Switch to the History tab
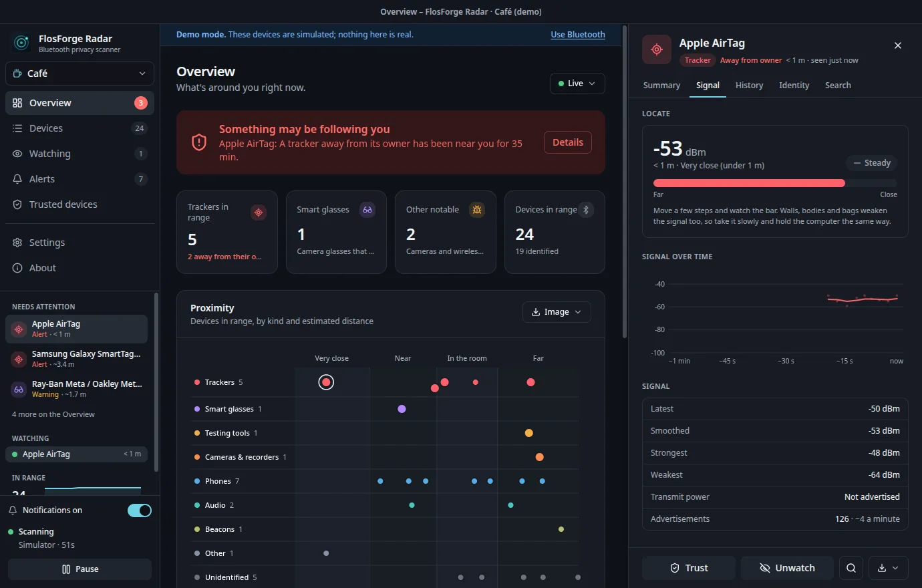The width and height of the screenshot is (922, 588). (x=749, y=86)
